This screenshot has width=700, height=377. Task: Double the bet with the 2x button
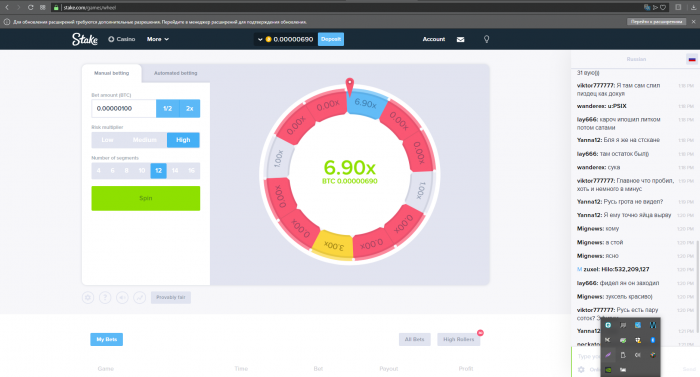pyautogui.click(x=190, y=109)
